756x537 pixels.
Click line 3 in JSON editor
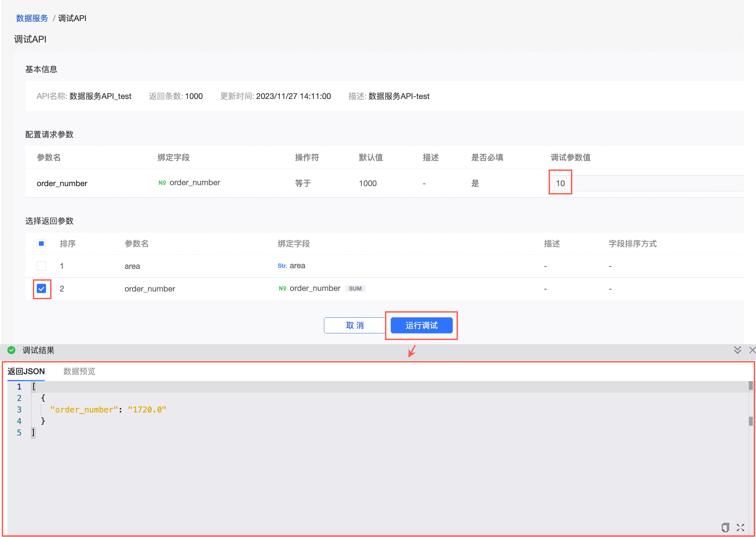108,410
